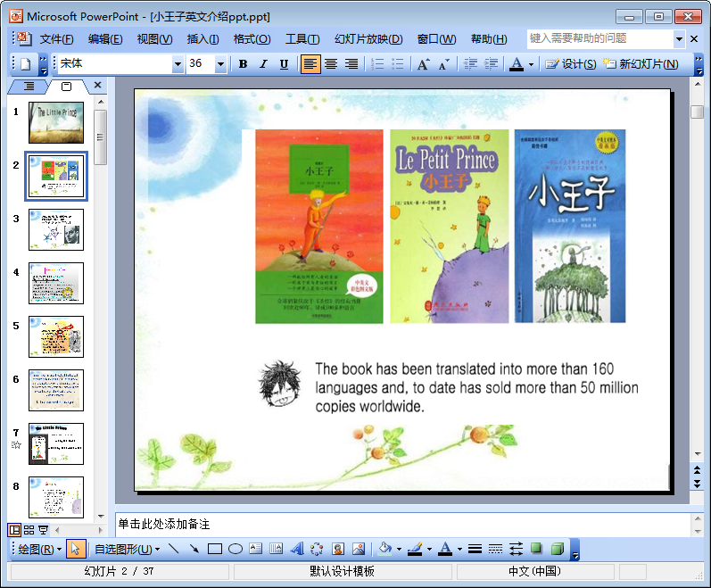
Task: Select the arrow drawing tool
Action: click(194, 549)
